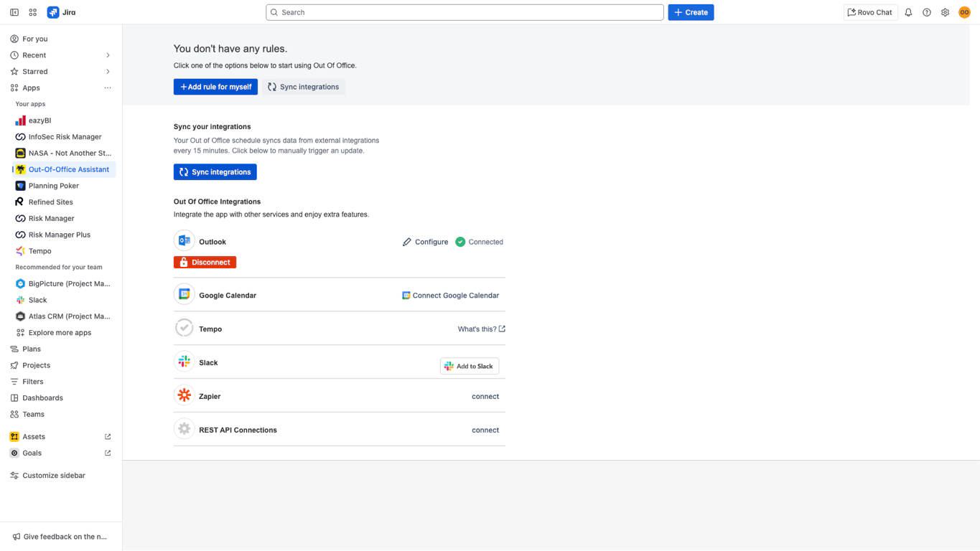This screenshot has width=980, height=551.
Task: Click the notifications bell icon
Action: tap(908, 12)
